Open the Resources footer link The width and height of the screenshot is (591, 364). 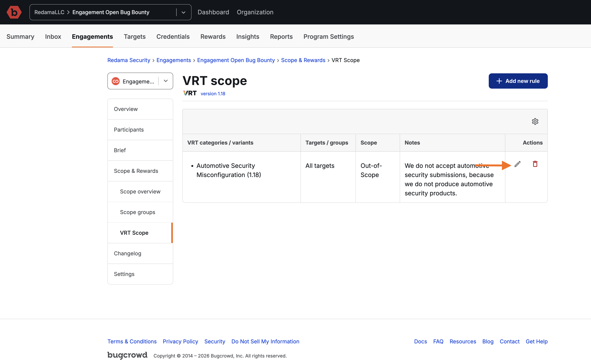click(x=463, y=341)
